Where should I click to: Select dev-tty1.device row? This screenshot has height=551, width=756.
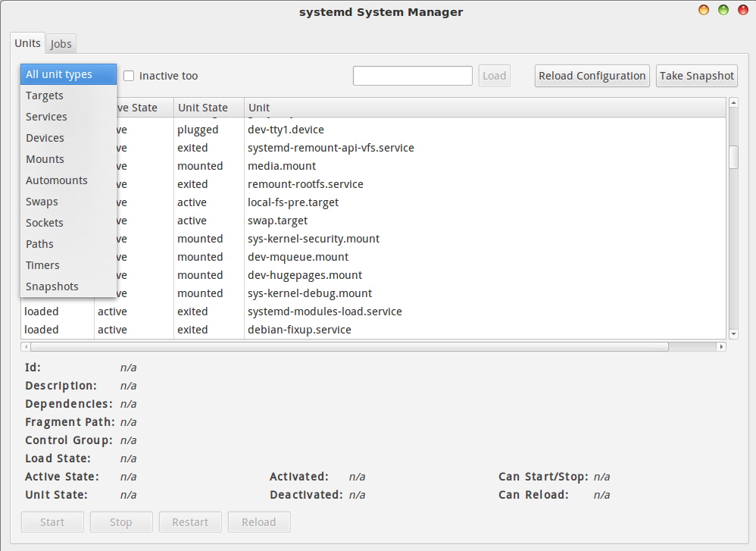(x=373, y=130)
